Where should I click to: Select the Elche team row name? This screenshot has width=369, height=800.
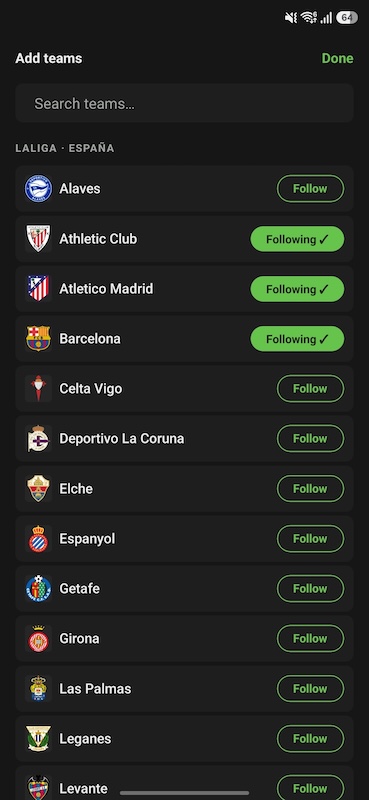click(76, 489)
